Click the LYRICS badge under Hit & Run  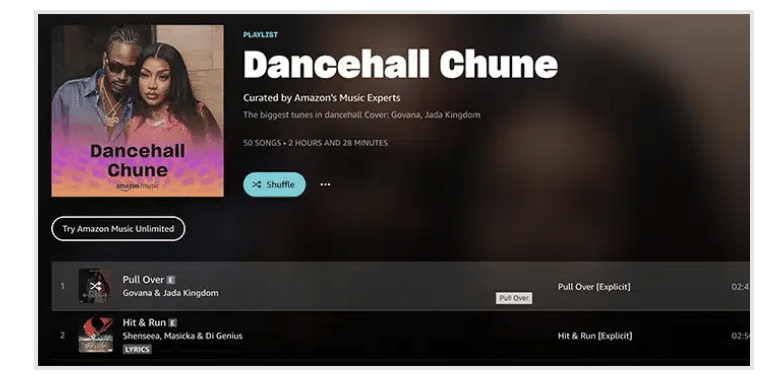[137, 349]
